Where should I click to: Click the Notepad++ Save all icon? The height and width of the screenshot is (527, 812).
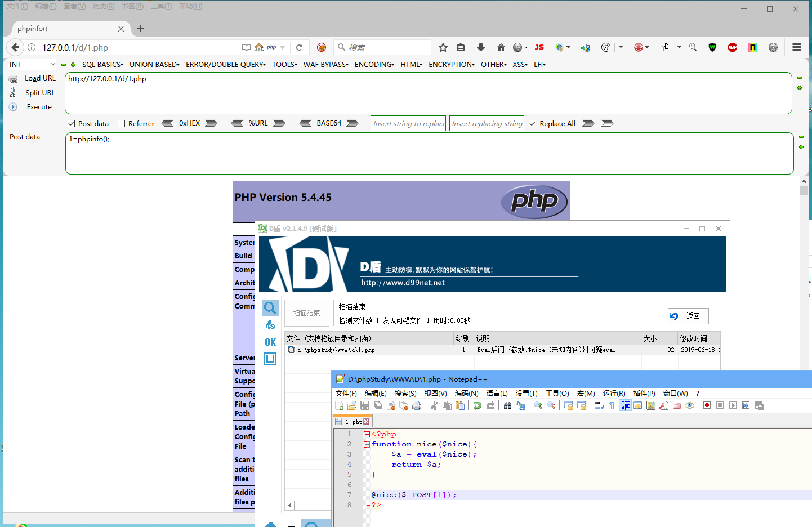point(378,405)
